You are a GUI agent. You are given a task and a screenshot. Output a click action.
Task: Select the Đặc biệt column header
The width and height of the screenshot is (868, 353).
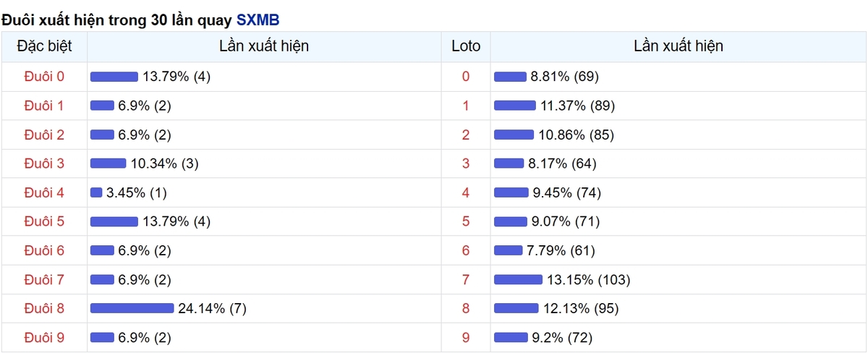pyautogui.click(x=44, y=46)
